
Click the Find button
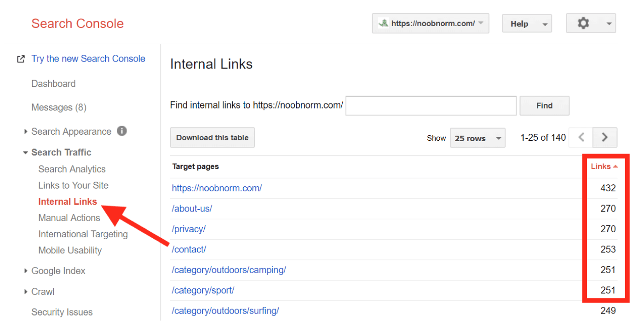(x=544, y=105)
